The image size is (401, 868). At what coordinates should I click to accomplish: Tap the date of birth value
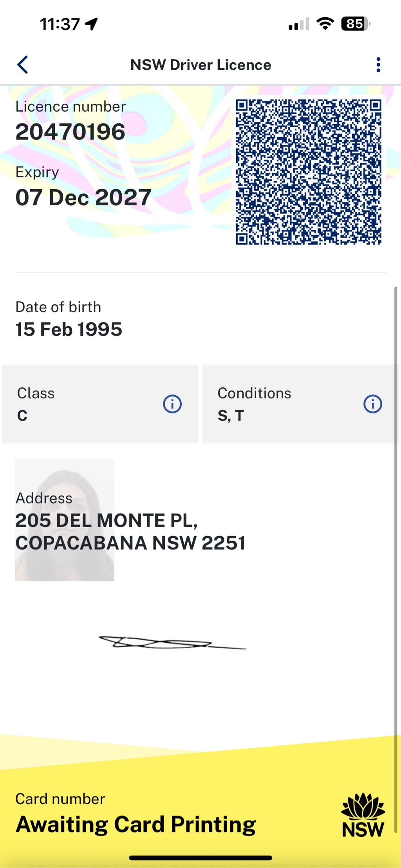tap(69, 329)
